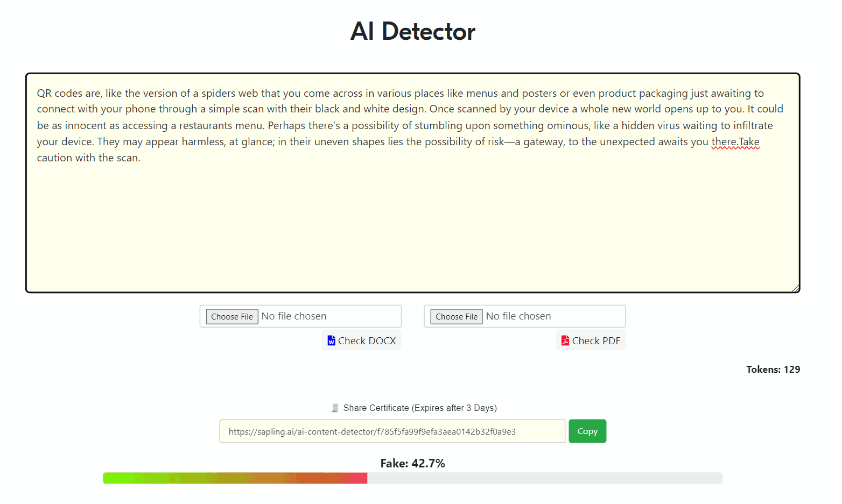
Task: Click the colored filled part of Fake bar
Action: click(235, 478)
